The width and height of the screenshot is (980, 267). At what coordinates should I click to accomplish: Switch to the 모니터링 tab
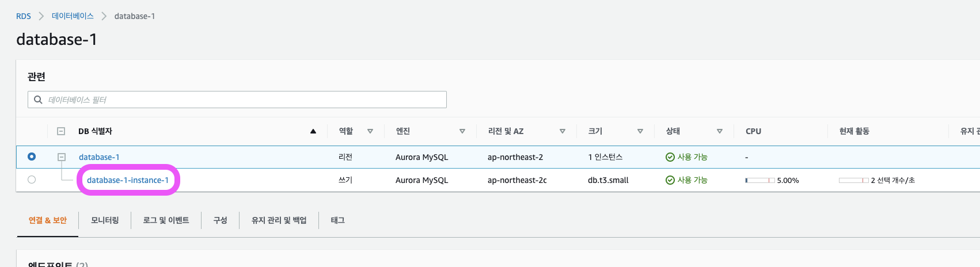coord(105,220)
